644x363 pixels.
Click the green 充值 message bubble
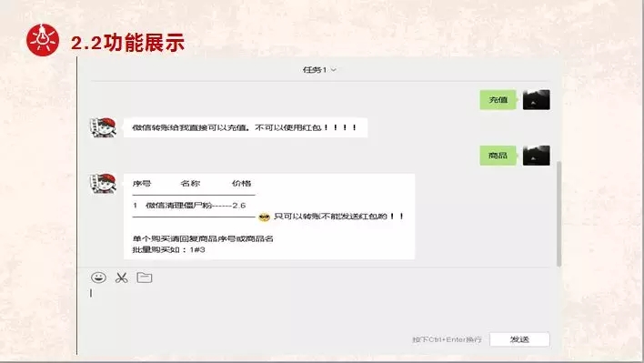click(x=498, y=100)
